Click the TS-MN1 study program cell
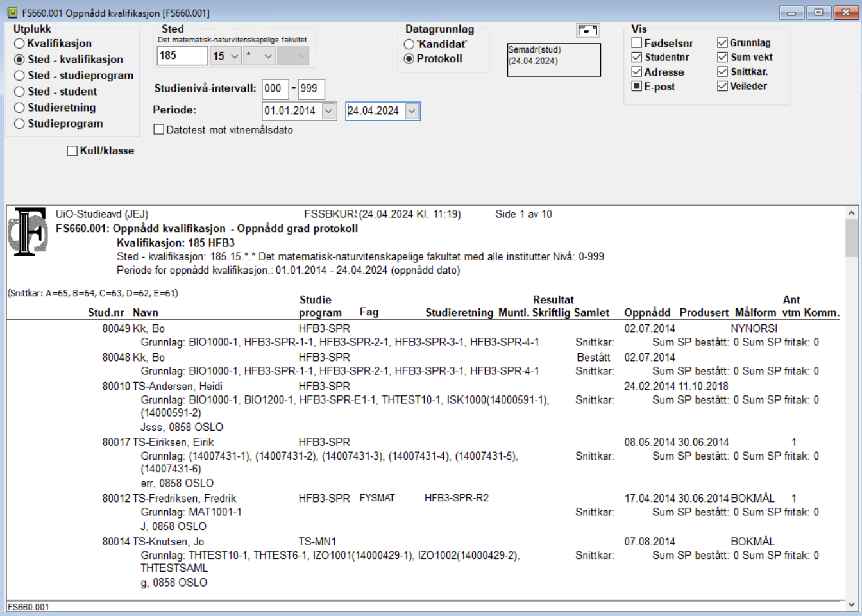Viewport: 862px width, 616px height. coord(317,542)
